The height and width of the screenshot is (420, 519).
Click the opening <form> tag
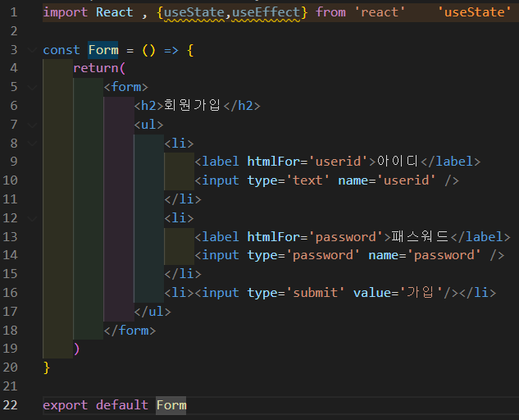pos(125,87)
